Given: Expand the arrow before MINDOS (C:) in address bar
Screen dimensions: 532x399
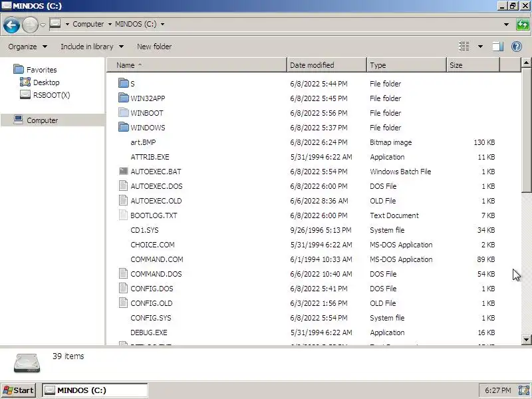Looking at the screenshot, I should pos(110,24).
